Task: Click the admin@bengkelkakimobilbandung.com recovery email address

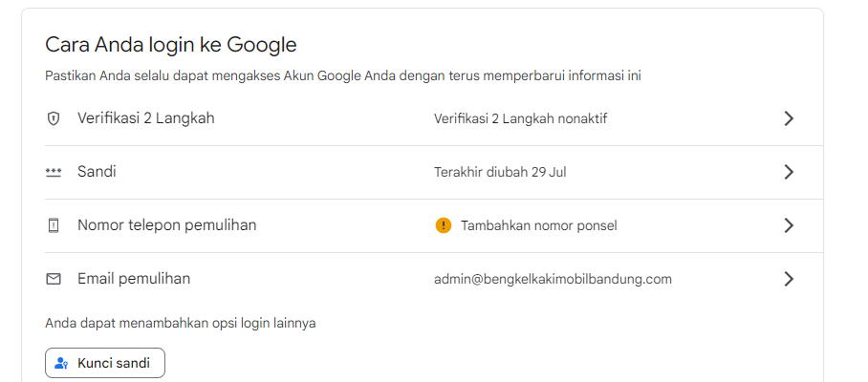Action: pos(553,279)
